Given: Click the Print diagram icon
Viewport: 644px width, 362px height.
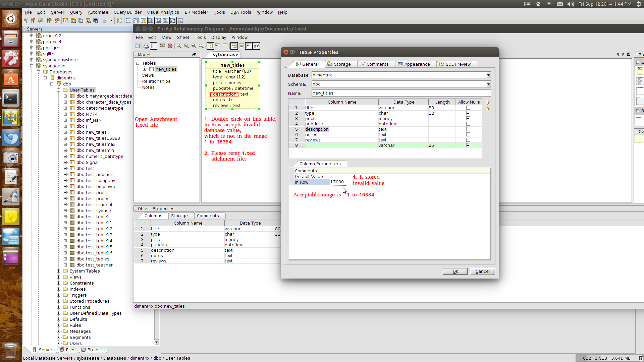Looking at the screenshot, I should [146, 46].
